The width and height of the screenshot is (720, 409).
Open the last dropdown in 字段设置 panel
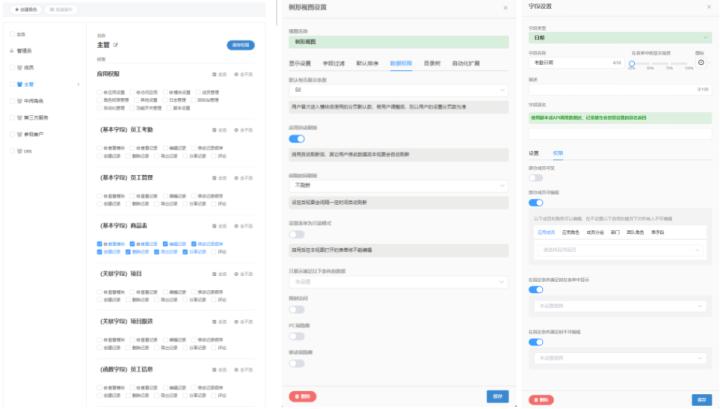click(x=620, y=358)
